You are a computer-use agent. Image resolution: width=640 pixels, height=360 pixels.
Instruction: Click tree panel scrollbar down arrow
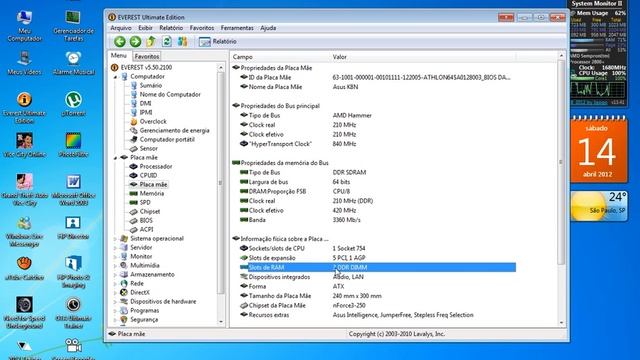click(x=221, y=322)
